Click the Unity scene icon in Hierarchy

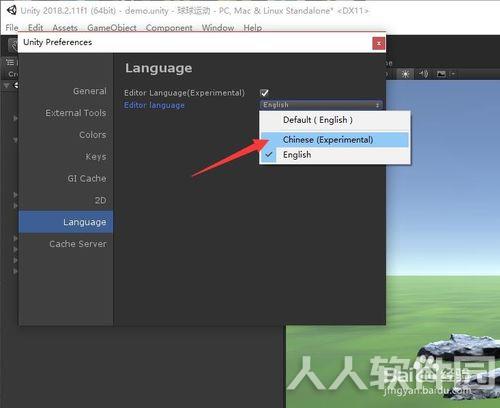[15, 85]
